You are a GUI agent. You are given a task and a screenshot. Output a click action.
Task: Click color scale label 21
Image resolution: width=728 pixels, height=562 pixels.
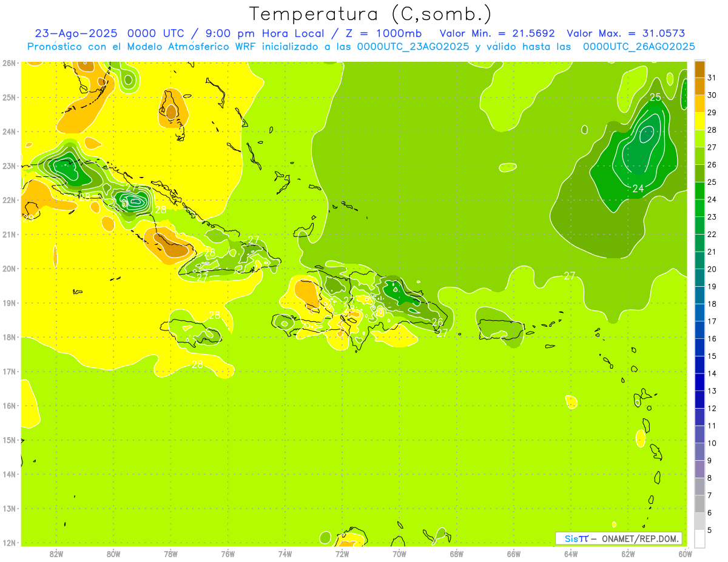click(x=712, y=252)
